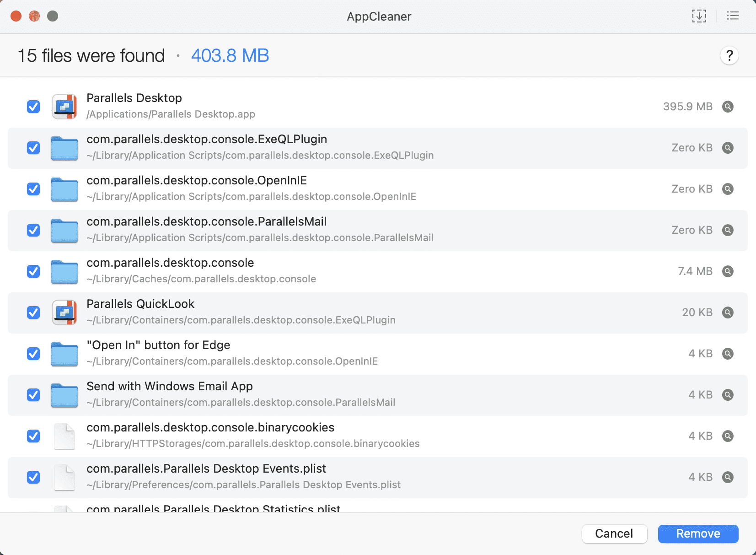Image resolution: width=756 pixels, height=555 pixels.
Task: Select the /Applications/Parallels Desktop.app path text
Action: [x=171, y=114]
